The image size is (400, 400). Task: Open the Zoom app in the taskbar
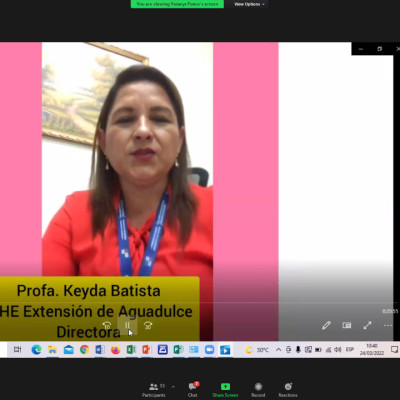coord(209,350)
